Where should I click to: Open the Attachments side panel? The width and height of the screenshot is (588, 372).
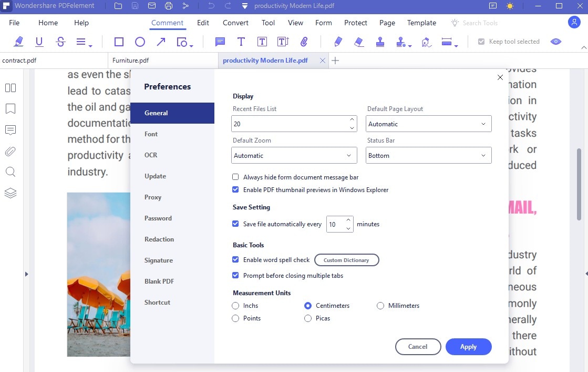click(11, 152)
